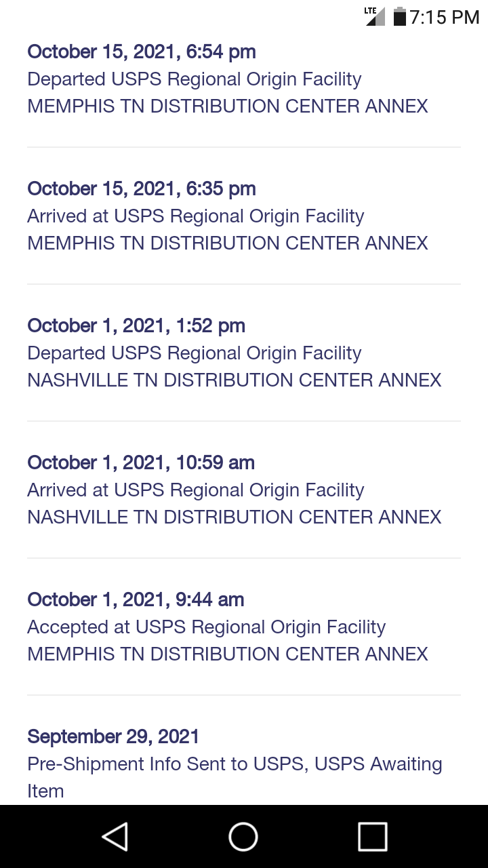Tap Accepted at USPS Regional Origin Facility
The width and height of the screenshot is (488, 868).
coord(207,627)
